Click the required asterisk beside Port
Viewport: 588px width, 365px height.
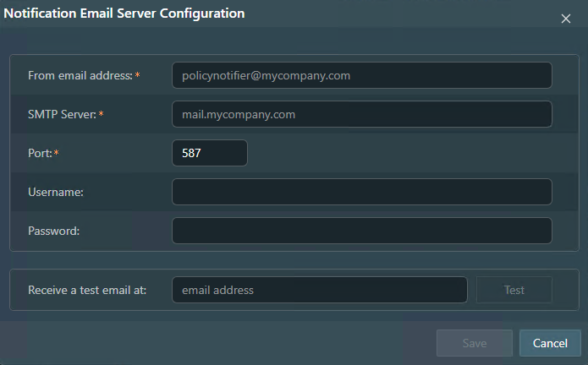(57, 153)
